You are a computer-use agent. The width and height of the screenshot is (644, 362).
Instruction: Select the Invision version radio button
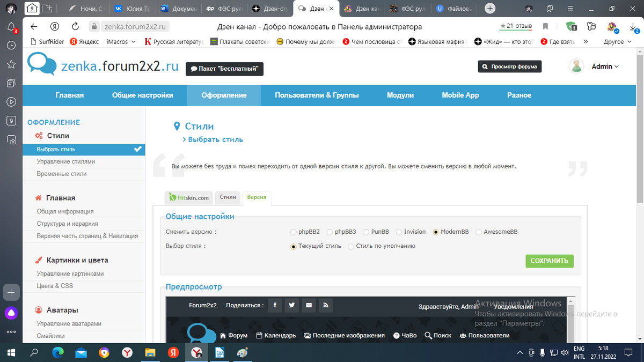[399, 232]
